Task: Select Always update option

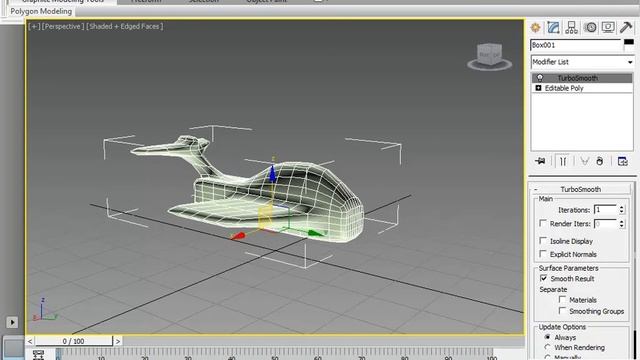Action: pos(547,337)
